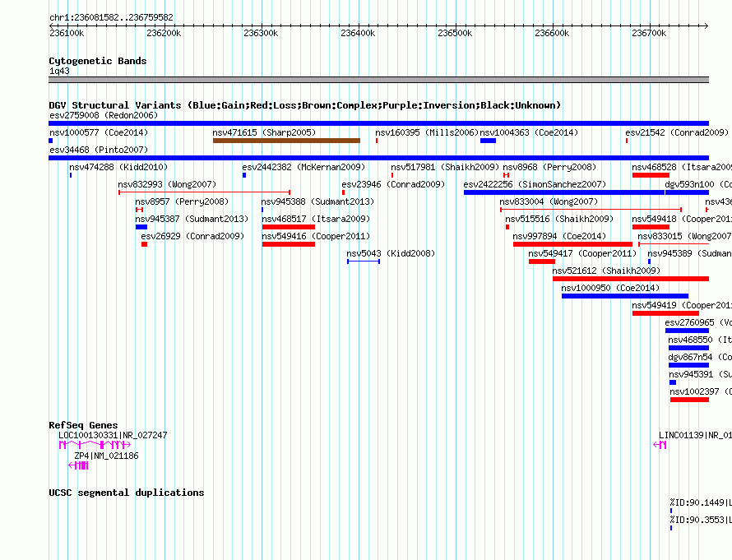Select the nsv471615 (Sharp2005) brown complex bar
This screenshot has width=732, height=560.
coord(287,141)
